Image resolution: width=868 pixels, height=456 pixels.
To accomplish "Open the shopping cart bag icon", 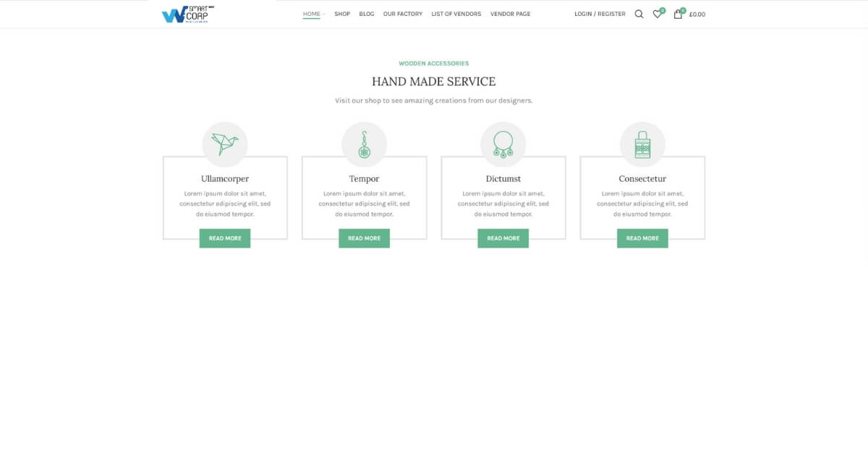I will [x=678, y=14].
